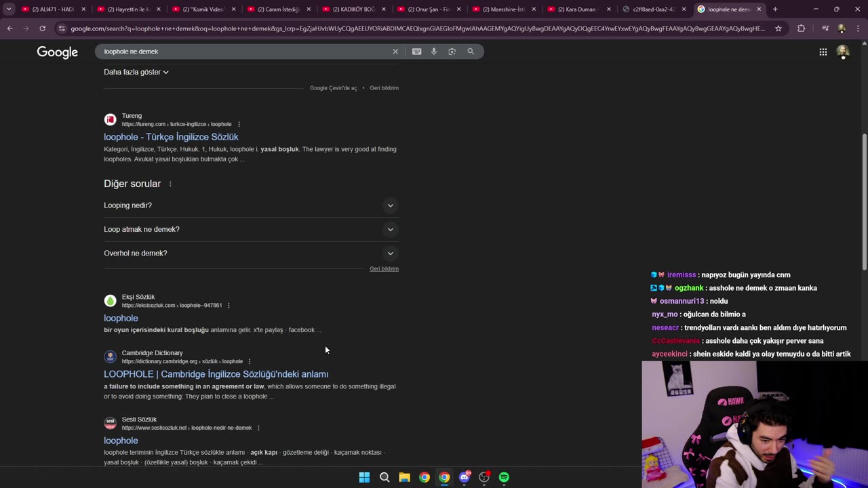Click chat username iremisss
The image size is (868, 488).
pos(682,275)
